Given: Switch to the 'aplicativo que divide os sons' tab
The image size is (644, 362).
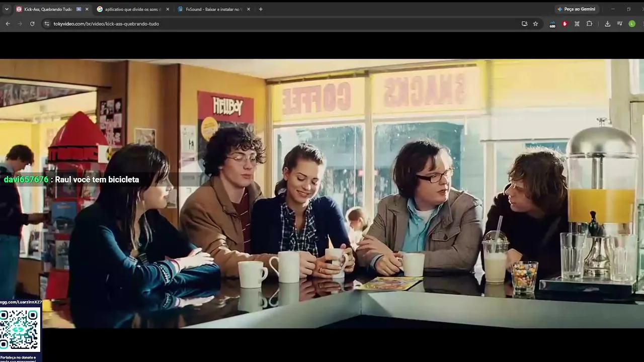Looking at the screenshot, I should pyautogui.click(x=133, y=9).
